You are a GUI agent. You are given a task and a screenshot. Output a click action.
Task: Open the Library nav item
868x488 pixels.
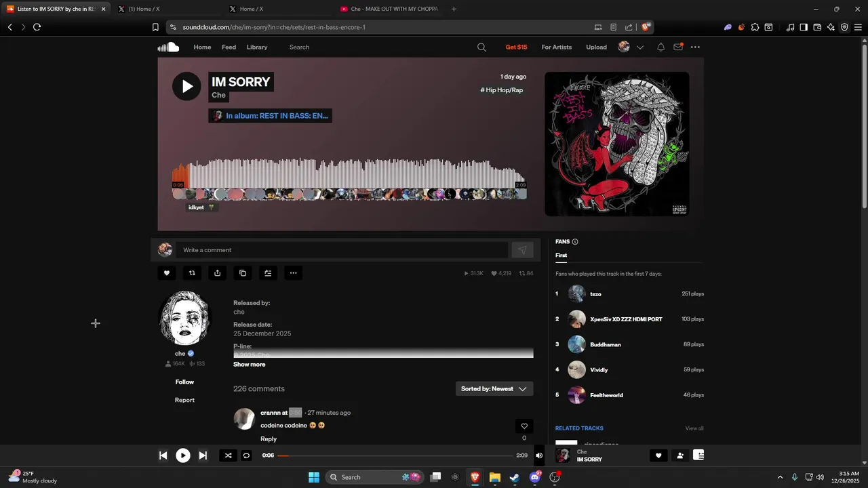point(257,47)
